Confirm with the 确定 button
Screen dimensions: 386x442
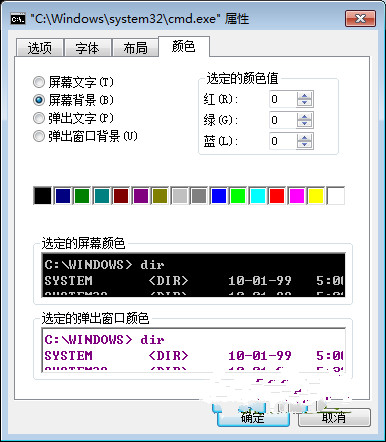pyautogui.click(x=253, y=417)
